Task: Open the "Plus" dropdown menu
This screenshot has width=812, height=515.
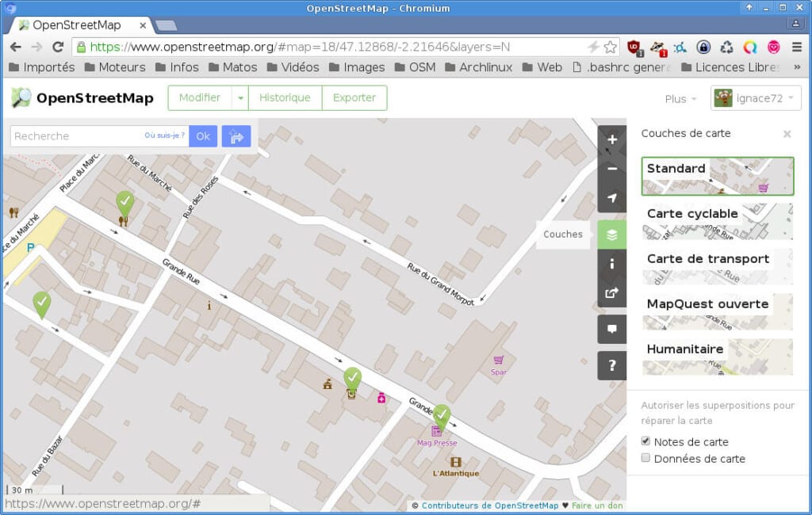Action: 679,98
